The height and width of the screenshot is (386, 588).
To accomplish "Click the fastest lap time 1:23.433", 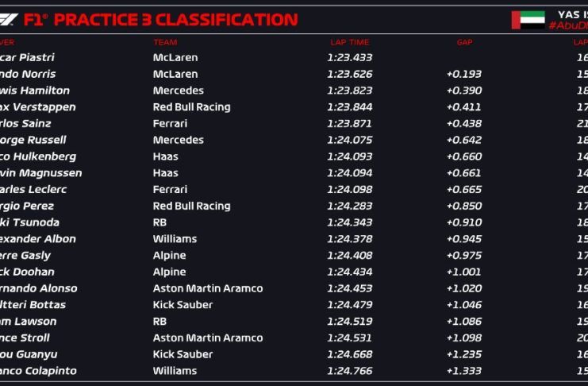I will click(349, 57).
